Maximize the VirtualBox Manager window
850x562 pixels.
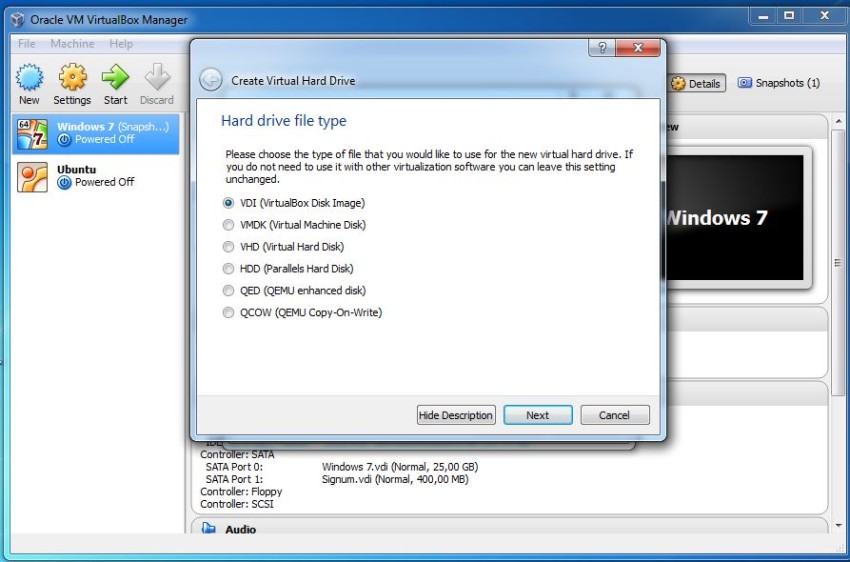[789, 16]
